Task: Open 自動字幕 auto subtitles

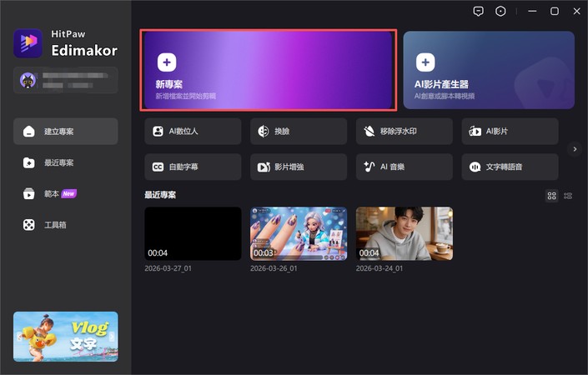Action: tap(192, 167)
